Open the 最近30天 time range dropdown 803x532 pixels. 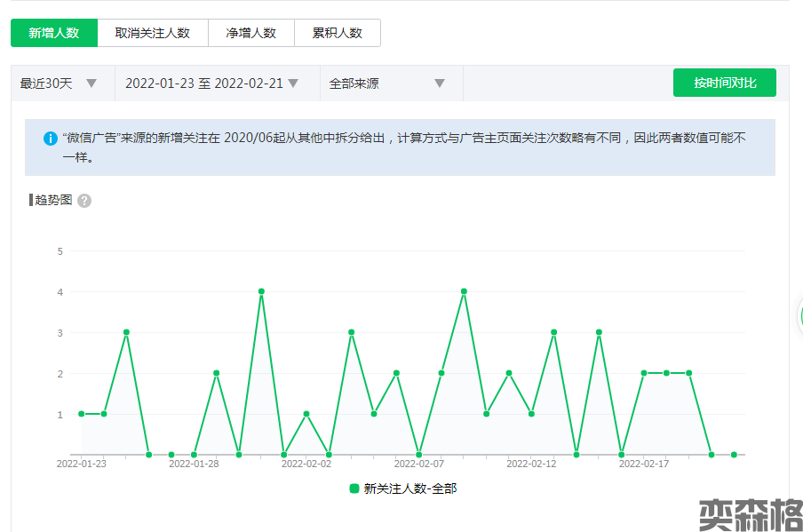(x=60, y=83)
